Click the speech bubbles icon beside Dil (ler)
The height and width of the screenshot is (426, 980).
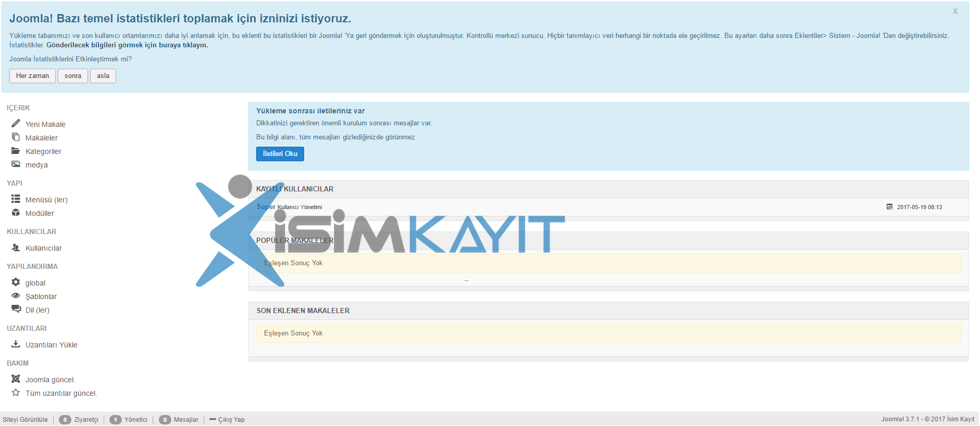[x=16, y=309]
